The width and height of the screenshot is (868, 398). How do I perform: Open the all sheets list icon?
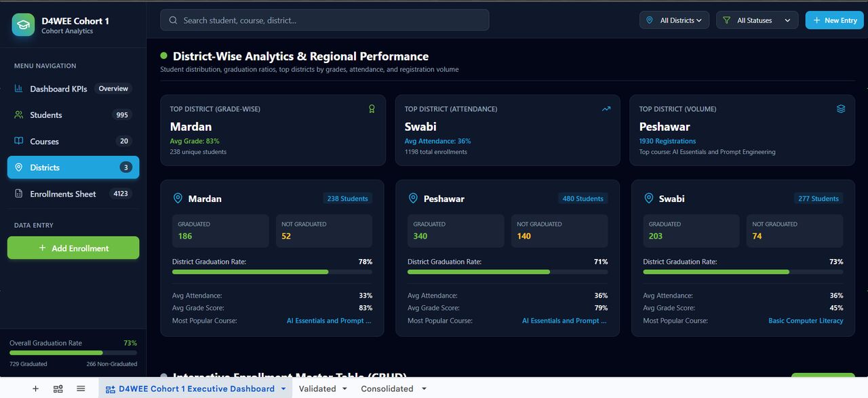[81, 389]
